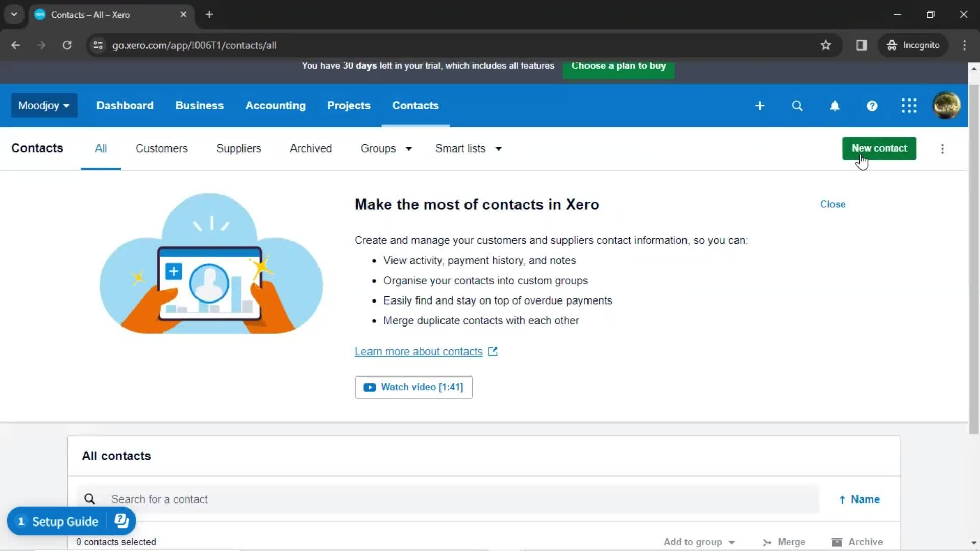Click Watch video [1:41] button
980x551 pixels.
[x=413, y=387]
